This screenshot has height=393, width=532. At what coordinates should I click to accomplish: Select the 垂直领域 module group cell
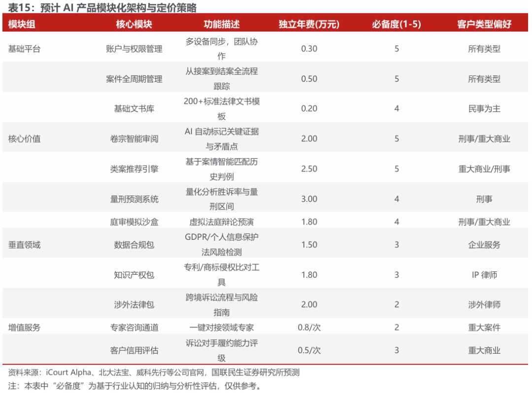pyautogui.click(x=25, y=245)
